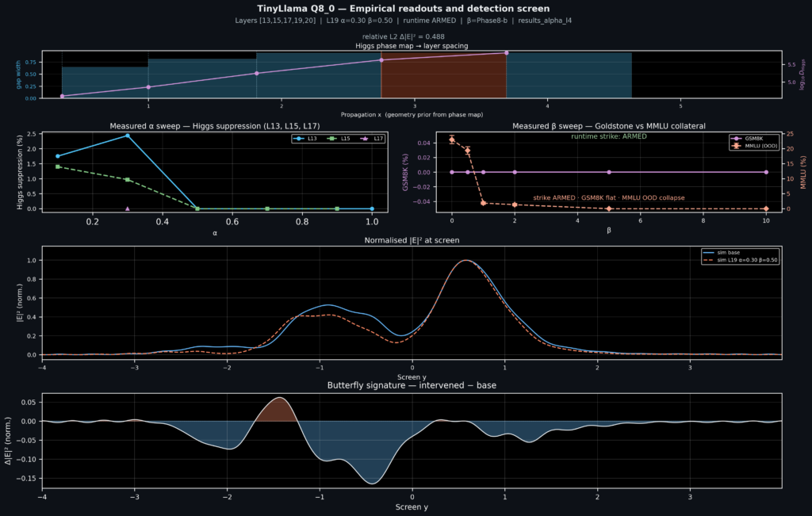Click the "GSM8K (%)" left axis label
The width and height of the screenshot is (812, 516).
[405, 172]
